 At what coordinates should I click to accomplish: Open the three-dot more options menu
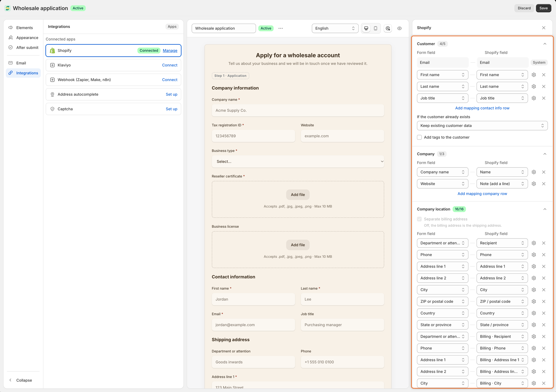coord(280,28)
